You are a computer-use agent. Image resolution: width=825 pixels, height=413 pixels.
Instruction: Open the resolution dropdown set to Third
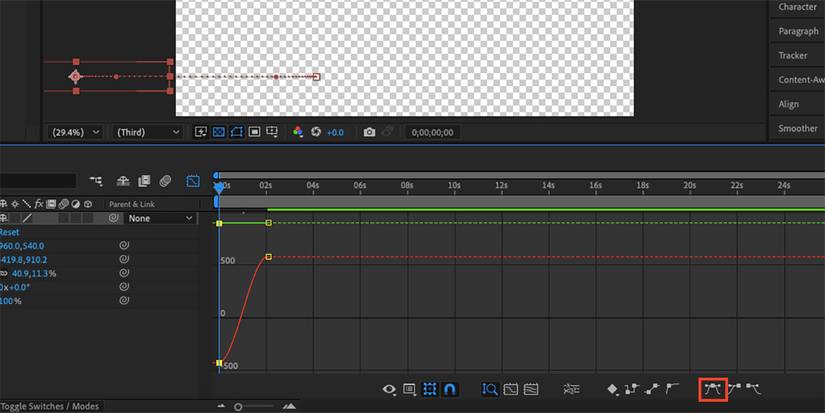click(148, 132)
